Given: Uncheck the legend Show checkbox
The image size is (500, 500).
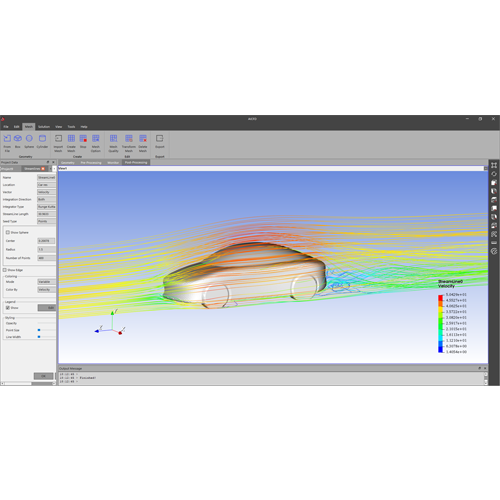Looking at the screenshot, I should coord(8,308).
